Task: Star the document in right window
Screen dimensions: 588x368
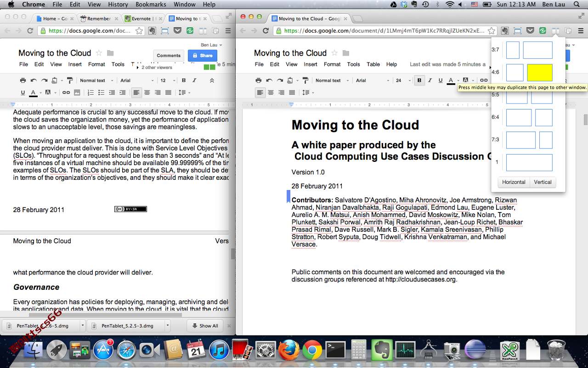Action: click(334, 53)
